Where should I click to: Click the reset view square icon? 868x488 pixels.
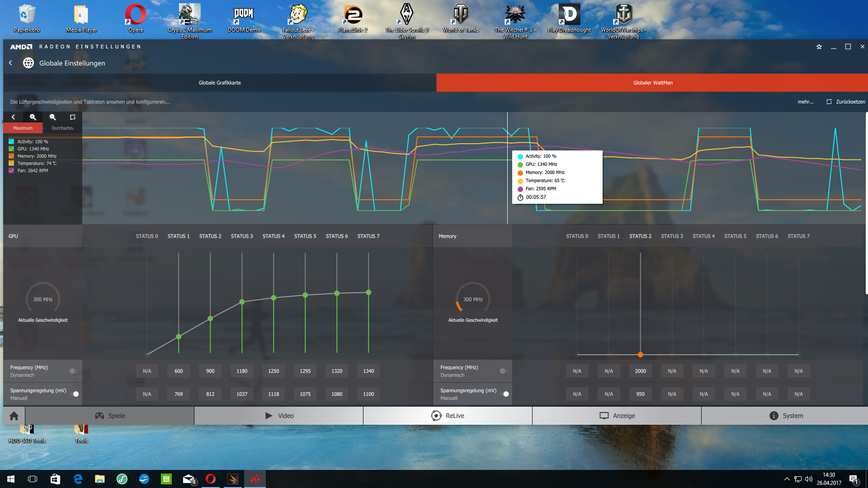72,117
